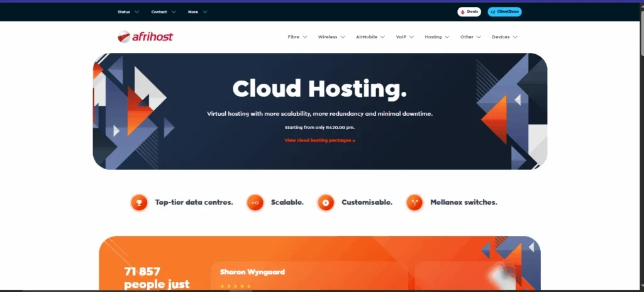Viewport: 644px width, 292px height.
Task: Expand the AirMobile menu chevron
Action: coord(382,37)
